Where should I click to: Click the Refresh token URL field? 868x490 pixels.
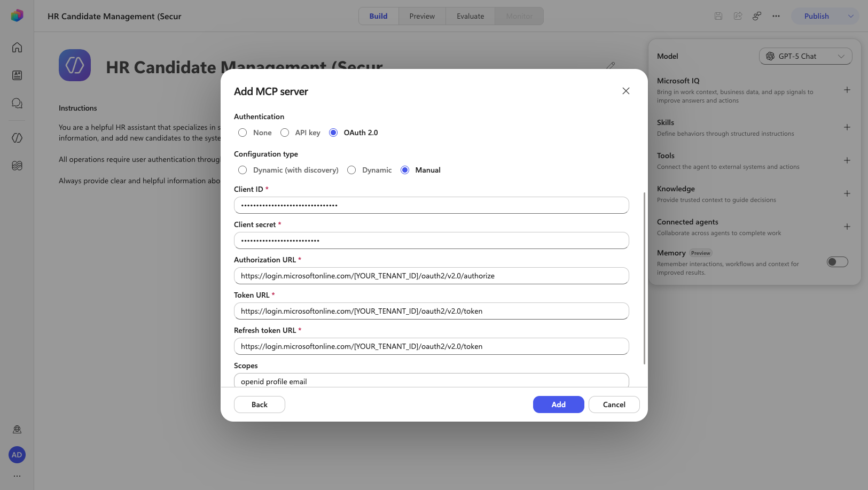(432, 346)
